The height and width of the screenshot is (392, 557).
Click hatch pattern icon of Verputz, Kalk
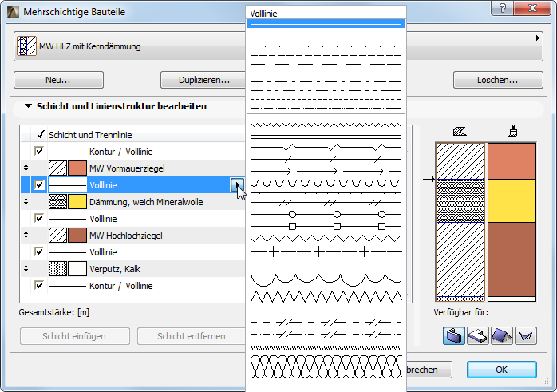[x=57, y=269]
